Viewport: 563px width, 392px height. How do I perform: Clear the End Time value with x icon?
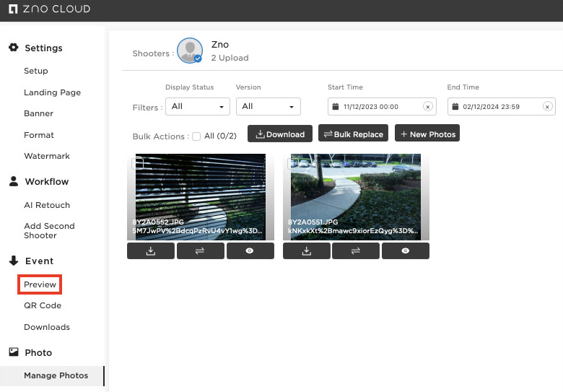[547, 107]
